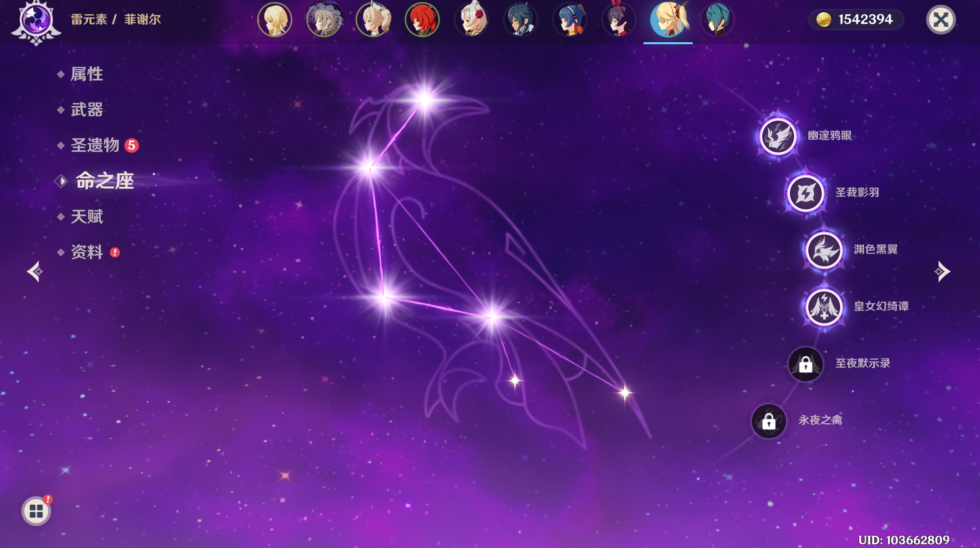980x548 pixels.
Task: Select the grey-haired character portrait with hat
Action: (x=324, y=20)
